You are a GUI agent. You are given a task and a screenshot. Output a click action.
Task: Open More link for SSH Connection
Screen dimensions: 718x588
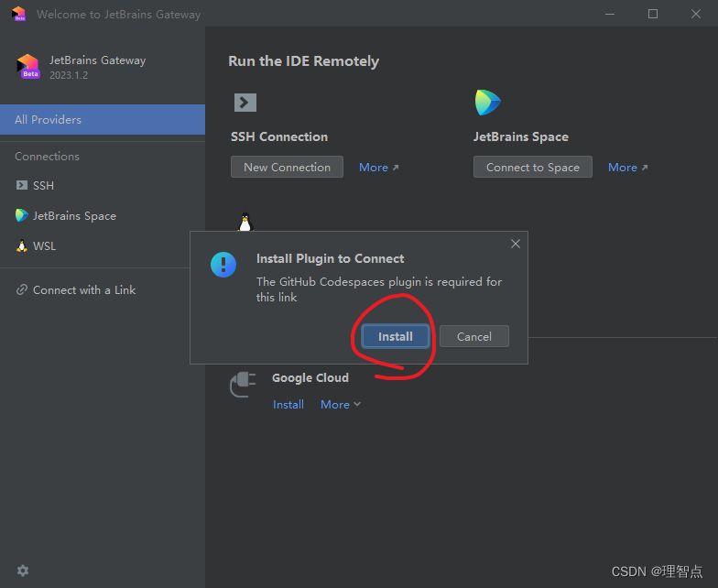click(x=379, y=168)
